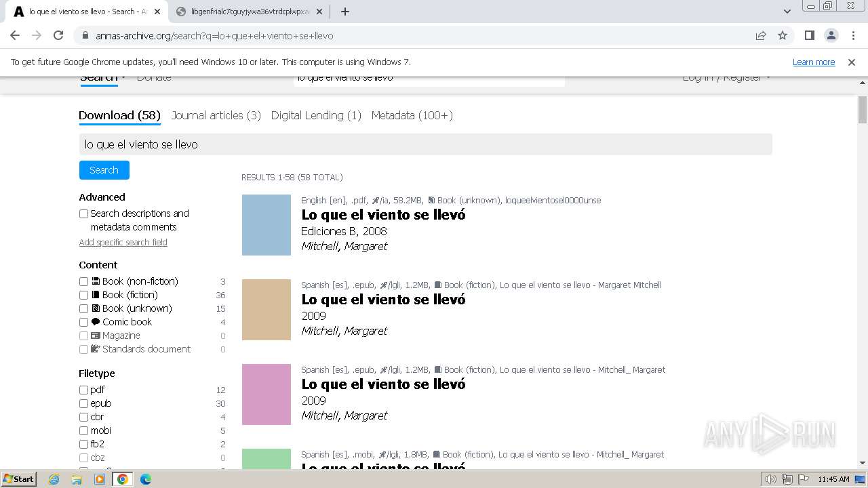
Task: Filter results by cbr filetype
Action: (83, 417)
